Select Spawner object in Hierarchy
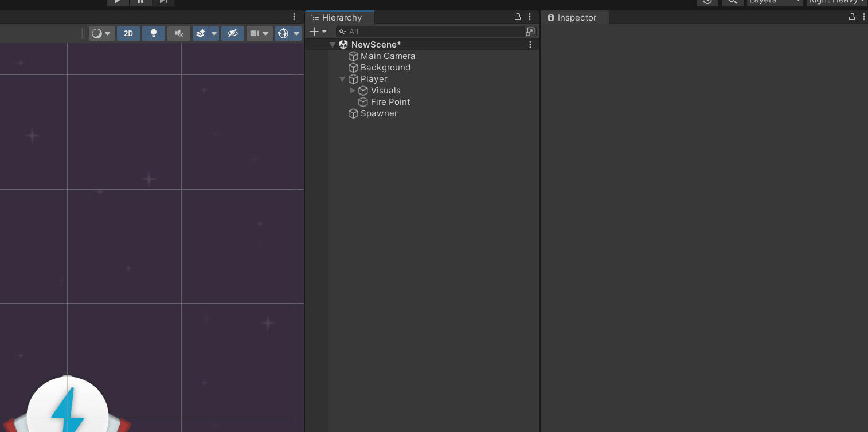868x432 pixels. [379, 113]
